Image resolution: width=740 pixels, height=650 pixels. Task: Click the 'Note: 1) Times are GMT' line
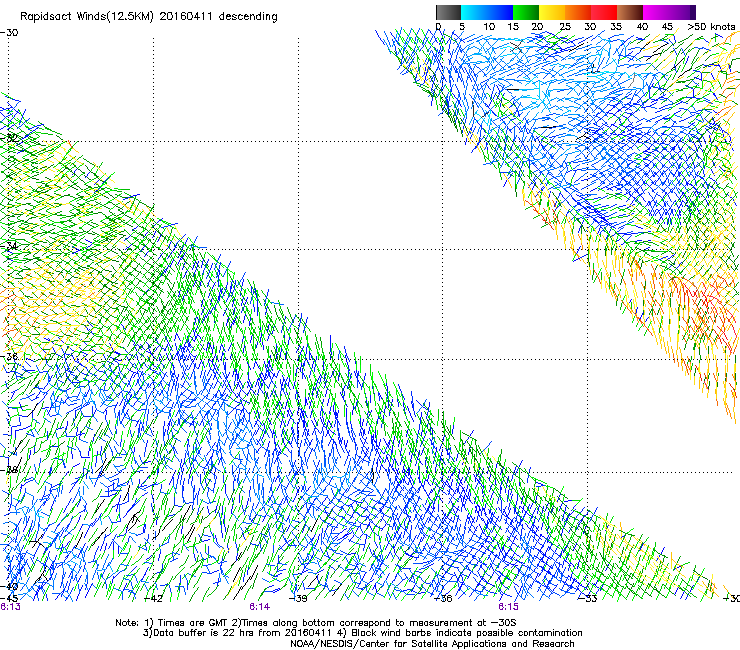point(316,623)
